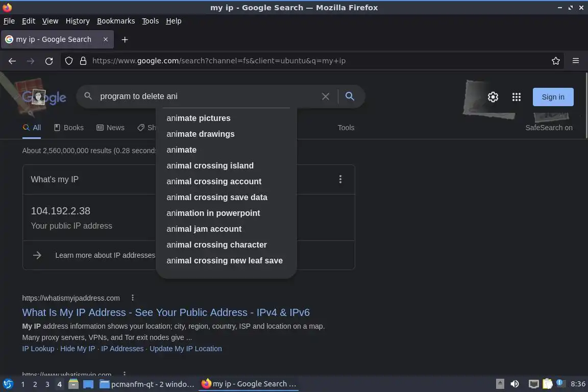Open the What's my IP card three-dot menu
588x392 pixels.
340,179
